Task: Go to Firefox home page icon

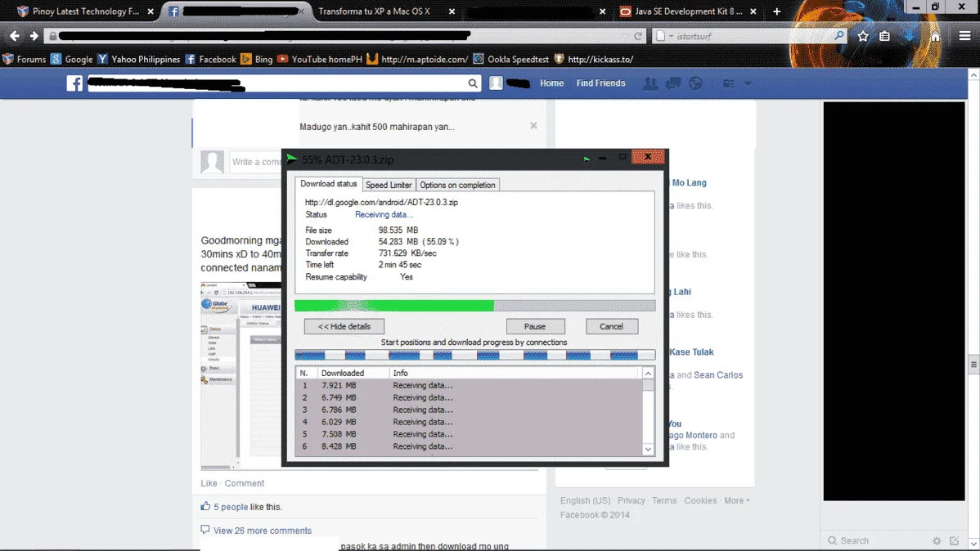Action: click(x=935, y=36)
